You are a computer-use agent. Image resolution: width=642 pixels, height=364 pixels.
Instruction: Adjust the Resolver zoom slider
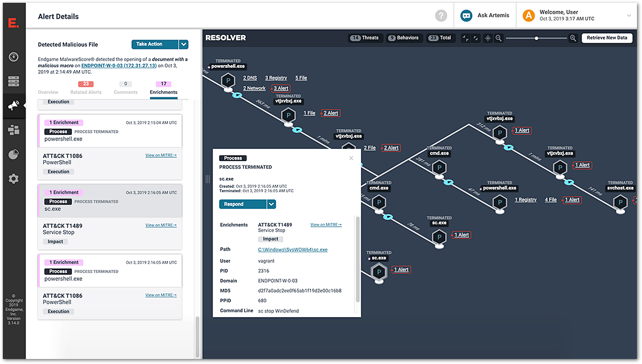coord(537,38)
